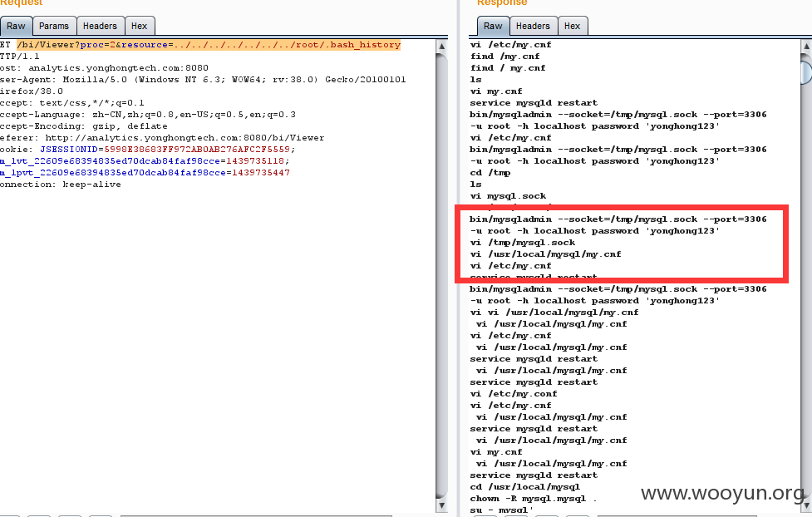Click the Response pane scroll-up arrow
This screenshot has height=517, width=812.
[806, 46]
